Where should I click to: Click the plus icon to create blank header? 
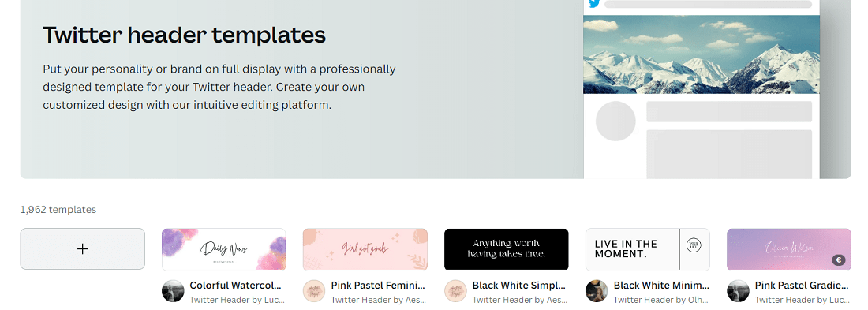point(83,249)
